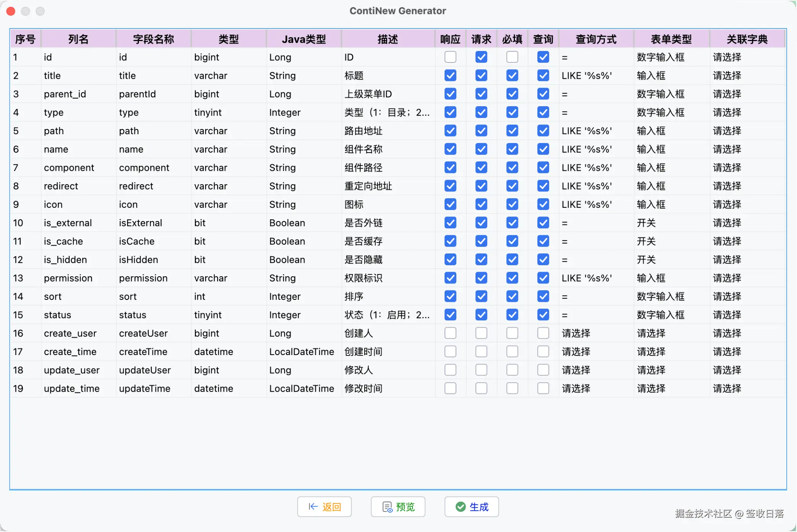Enable the 响应 checkbox for the id row
The width and height of the screenshot is (797, 532).
[x=450, y=57]
